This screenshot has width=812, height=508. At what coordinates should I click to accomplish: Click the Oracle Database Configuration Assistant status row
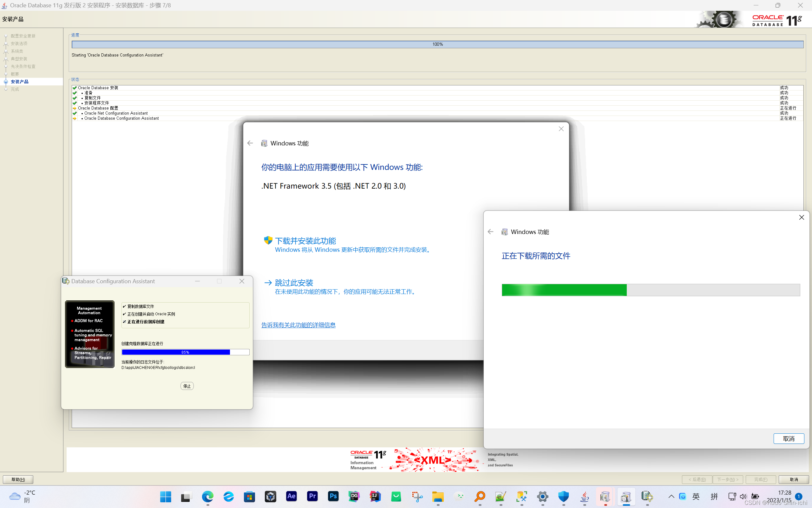(437, 118)
